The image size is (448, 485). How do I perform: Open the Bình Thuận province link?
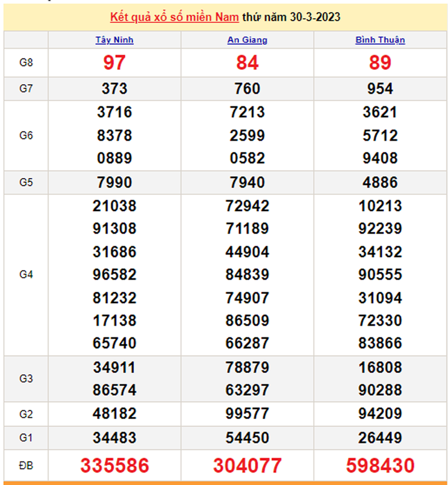point(380,40)
